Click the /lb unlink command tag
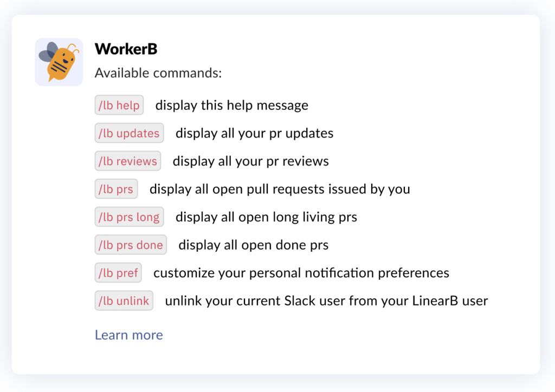555x392 pixels. [124, 300]
